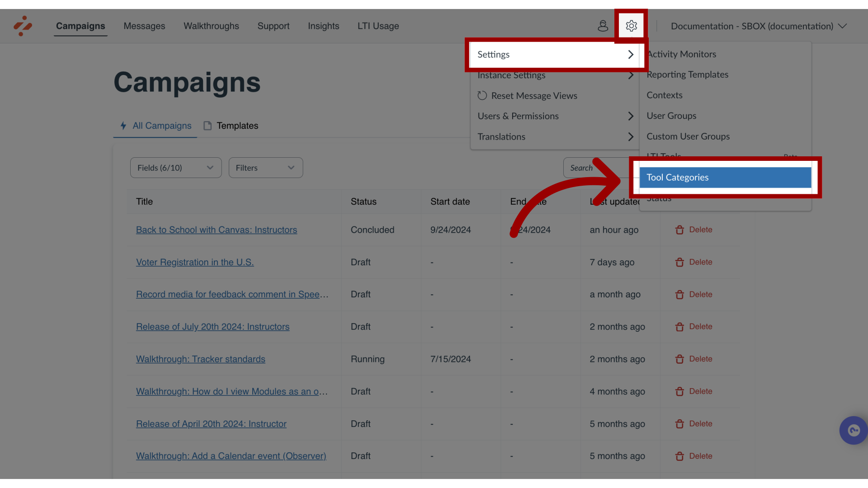Choose User Groups in the submenu
868x488 pixels.
(725, 116)
